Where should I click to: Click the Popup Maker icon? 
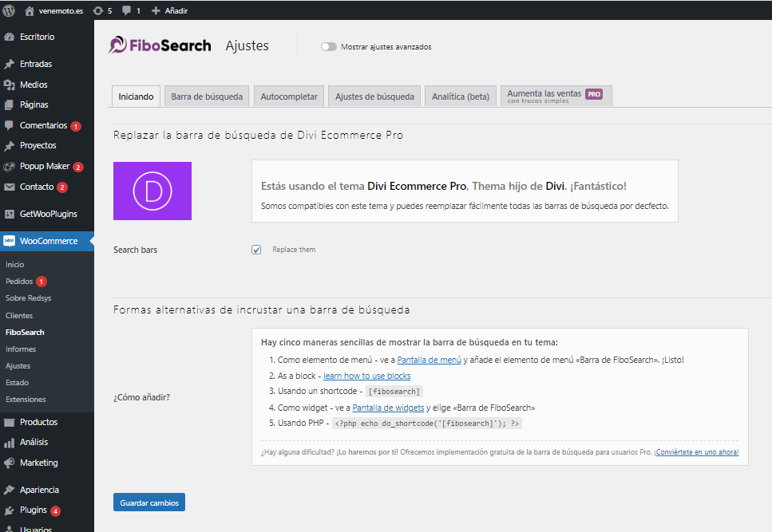[9, 167]
